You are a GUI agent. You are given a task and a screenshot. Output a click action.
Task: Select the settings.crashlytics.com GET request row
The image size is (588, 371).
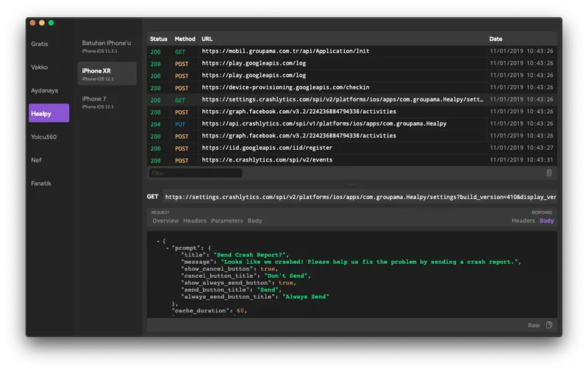(x=352, y=100)
